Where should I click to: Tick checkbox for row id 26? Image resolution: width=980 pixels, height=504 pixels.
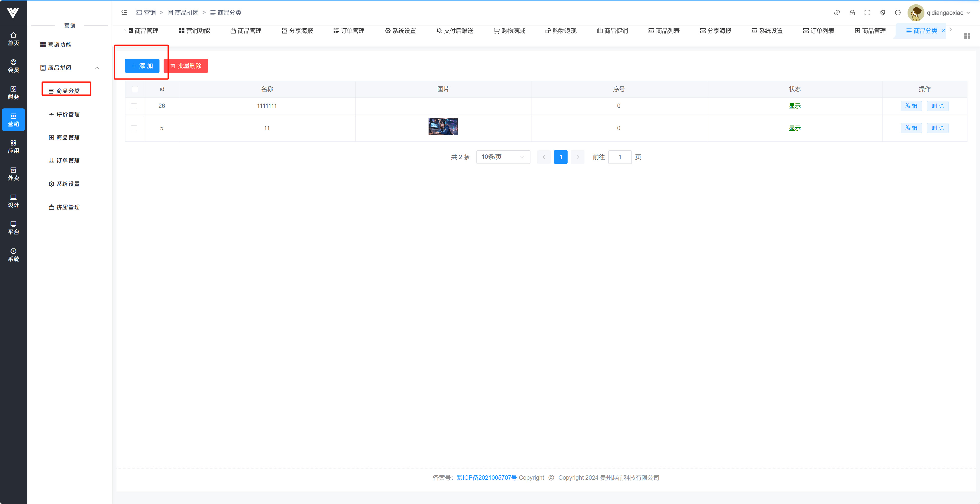(x=134, y=106)
